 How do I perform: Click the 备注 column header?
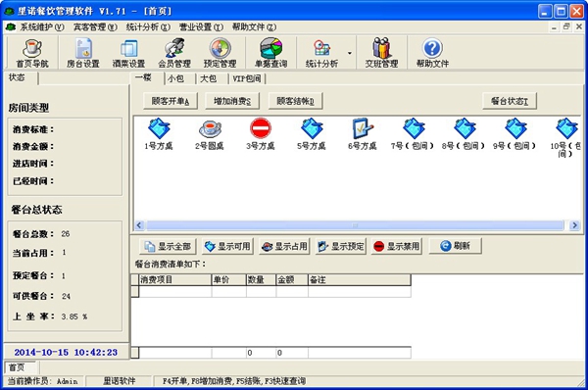360,279
